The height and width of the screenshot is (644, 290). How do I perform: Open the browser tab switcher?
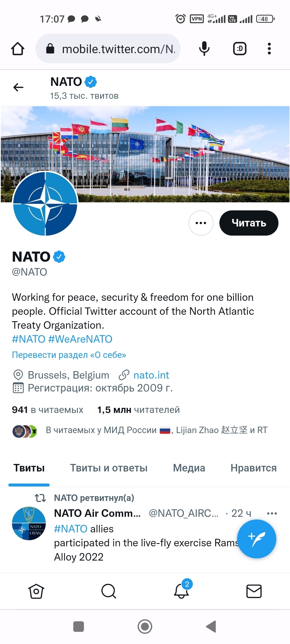pos(240,49)
